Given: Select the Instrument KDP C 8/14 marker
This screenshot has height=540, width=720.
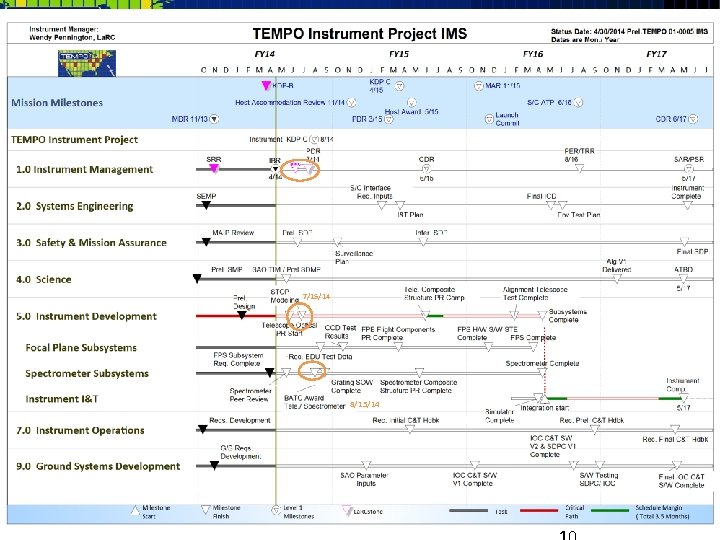Looking at the screenshot, I should (315, 139).
